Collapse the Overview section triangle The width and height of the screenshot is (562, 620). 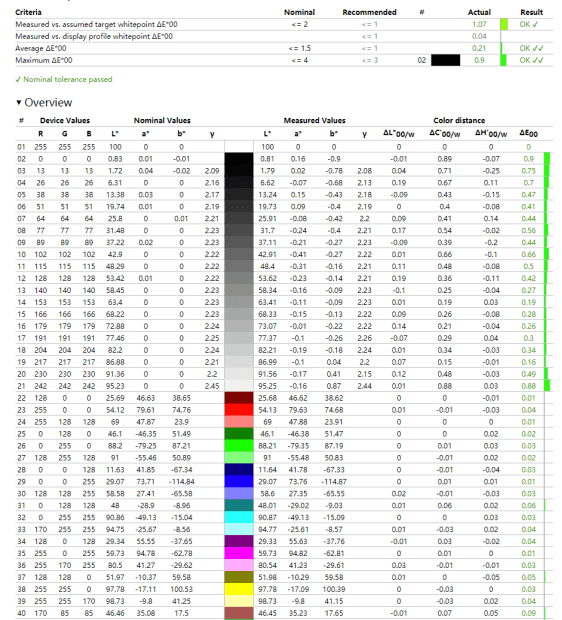pos(18,102)
